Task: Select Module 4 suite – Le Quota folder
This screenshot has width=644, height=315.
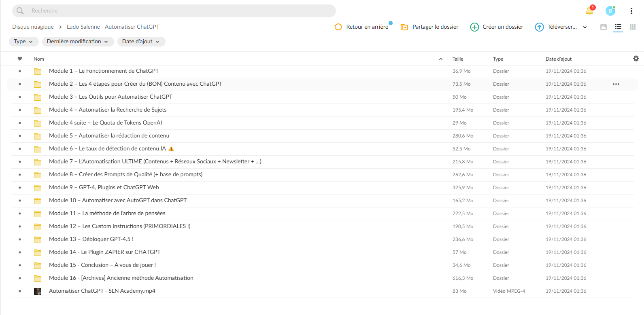Action: tap(105, 123)
